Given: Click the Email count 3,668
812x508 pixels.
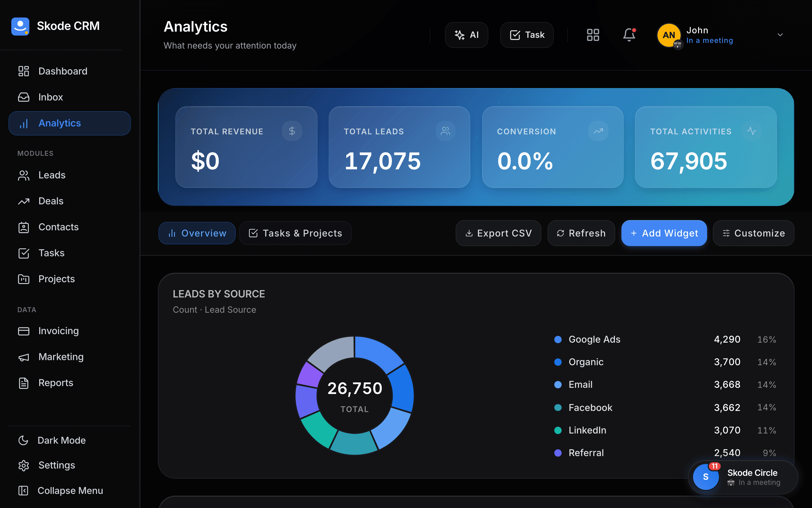Looking at the screenshot, I should (727, 385).
